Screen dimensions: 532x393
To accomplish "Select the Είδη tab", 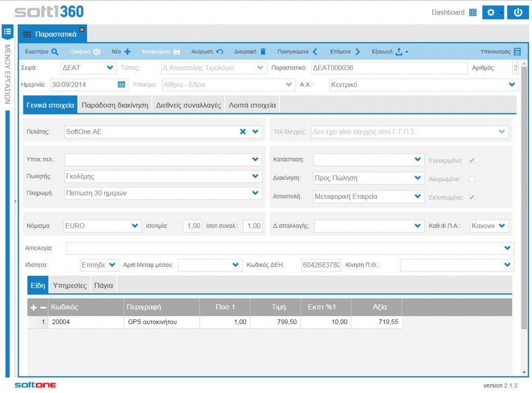I will coord(37,286).
